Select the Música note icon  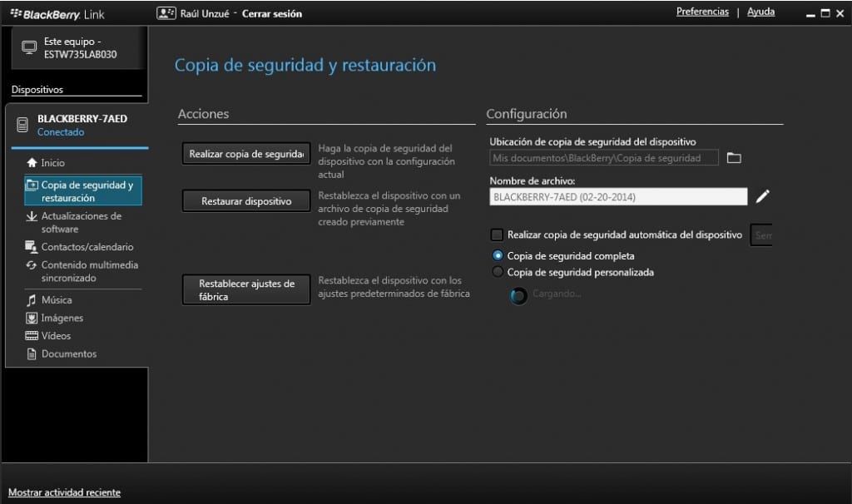[32, 300]
